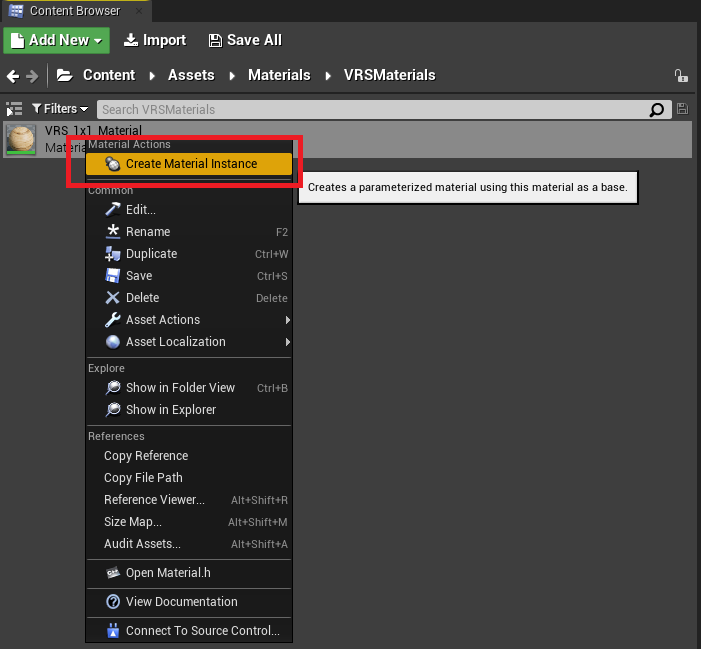The width and height of the screenshot is (701, 649).
Task: Choose Audit Assets...
Action: (x=189, y=544)
